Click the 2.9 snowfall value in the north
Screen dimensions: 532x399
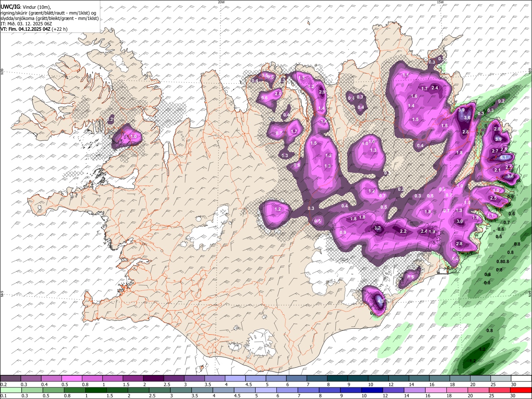(322, 92)
